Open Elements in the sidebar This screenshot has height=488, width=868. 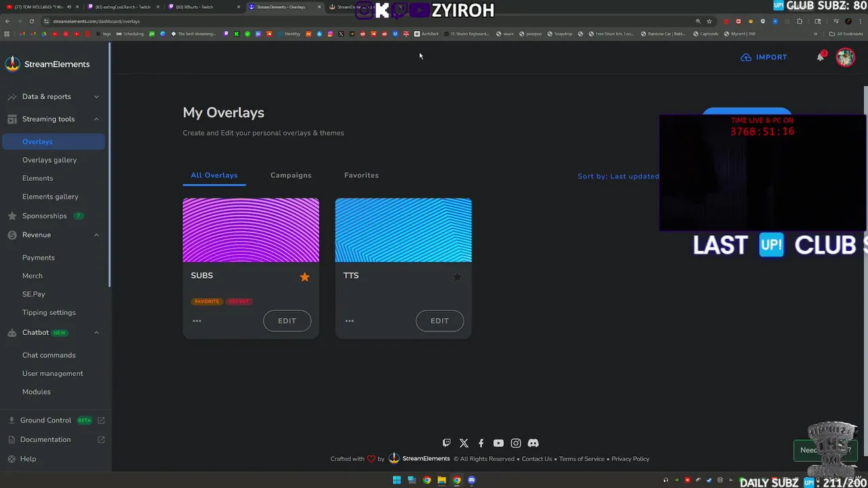coord(37,178)
